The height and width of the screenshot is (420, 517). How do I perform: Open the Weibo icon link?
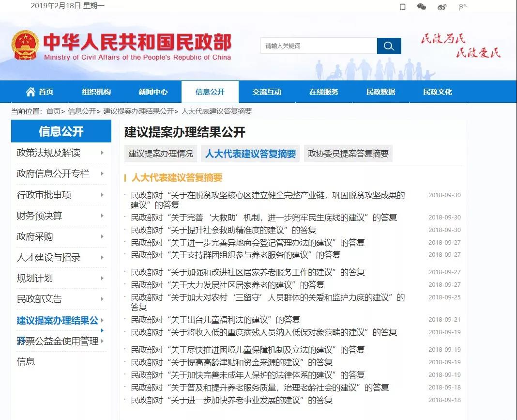coord(441,7)
